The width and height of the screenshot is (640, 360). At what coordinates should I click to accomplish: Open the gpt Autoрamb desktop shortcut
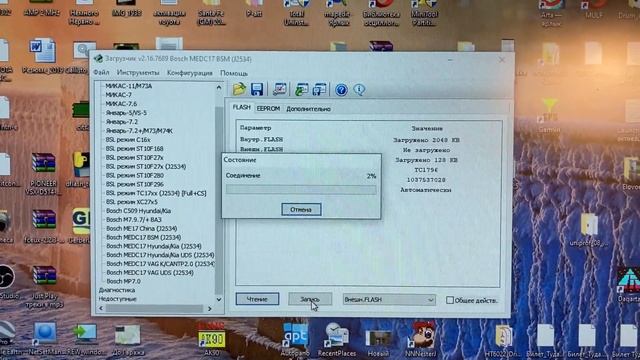pyautogui.click(x=296, y=340)
